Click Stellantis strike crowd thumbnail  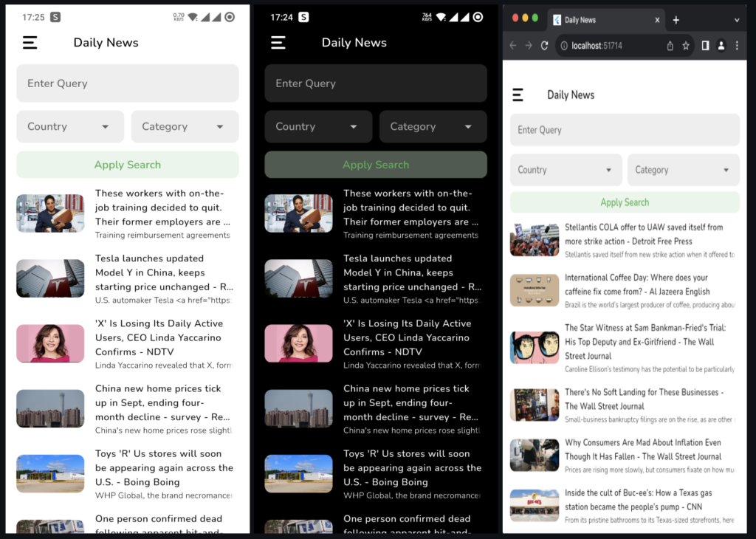tap(535, 240)
